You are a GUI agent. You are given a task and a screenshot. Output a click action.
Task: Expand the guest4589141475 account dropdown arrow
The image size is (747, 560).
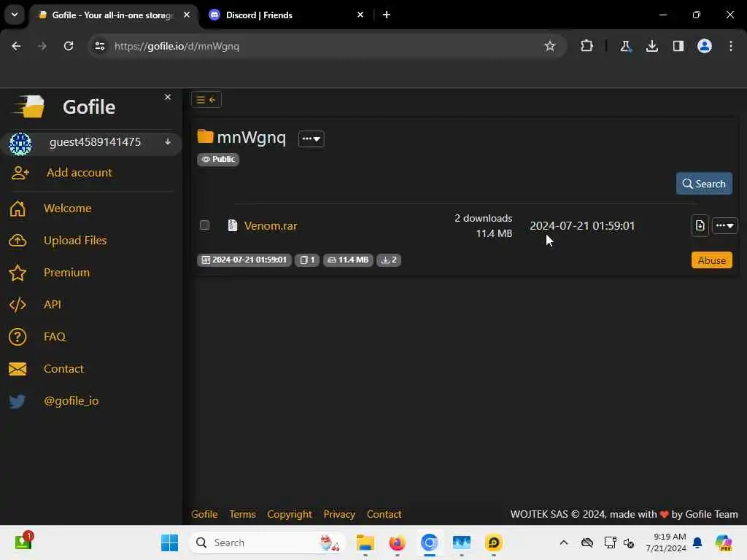point(168,142)
